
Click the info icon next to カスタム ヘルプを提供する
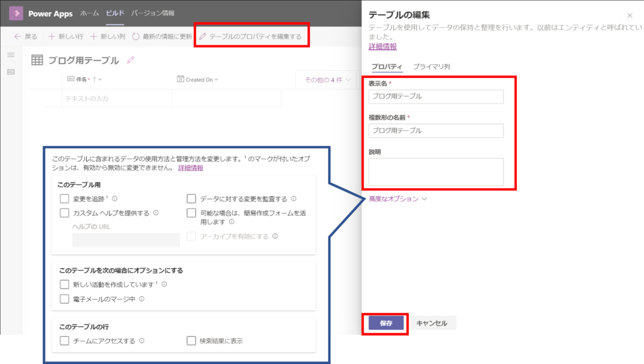[x=155, y=213]
